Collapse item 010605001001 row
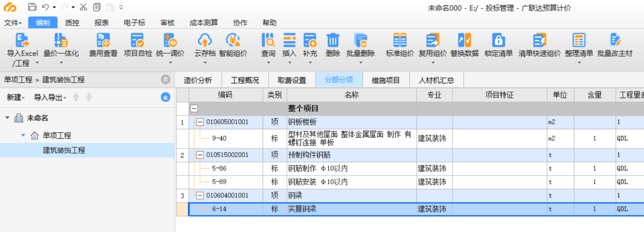Screen dimensions: 644x232 pos(200,122)
